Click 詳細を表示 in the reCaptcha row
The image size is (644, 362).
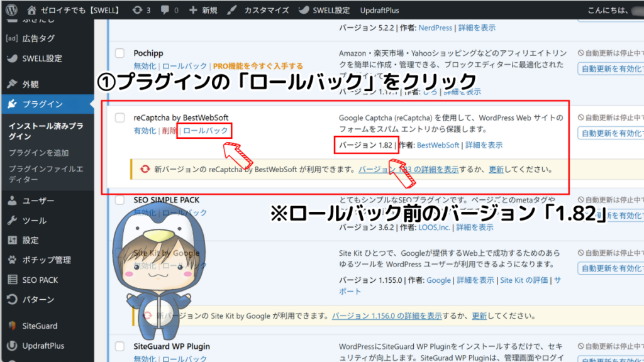(484, 145)
